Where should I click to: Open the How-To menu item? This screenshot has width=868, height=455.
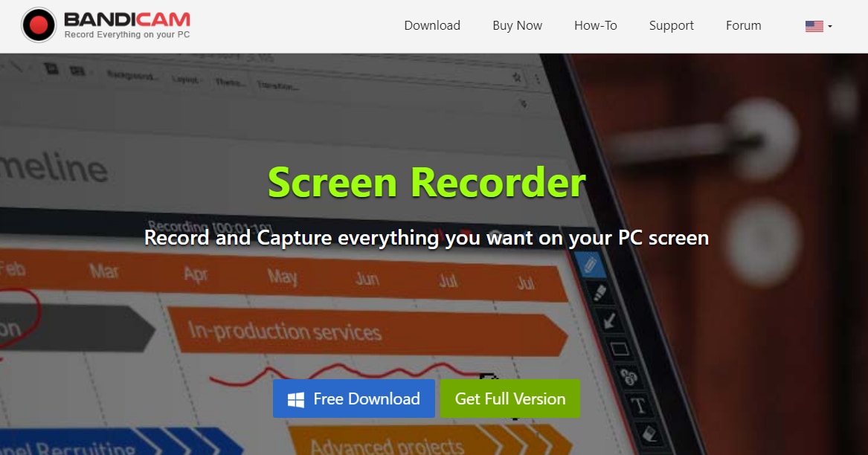(595, 25)
